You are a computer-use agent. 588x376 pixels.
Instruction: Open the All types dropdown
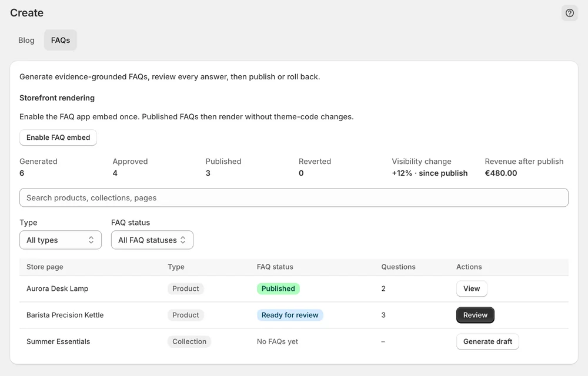(61, 240)
